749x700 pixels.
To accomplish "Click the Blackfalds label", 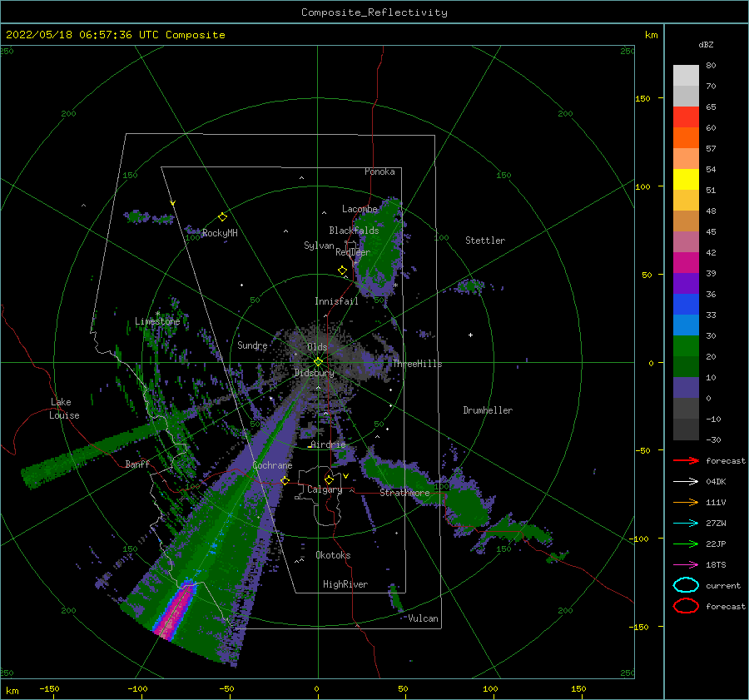I will pyautogui.click(x=354, y=231).
